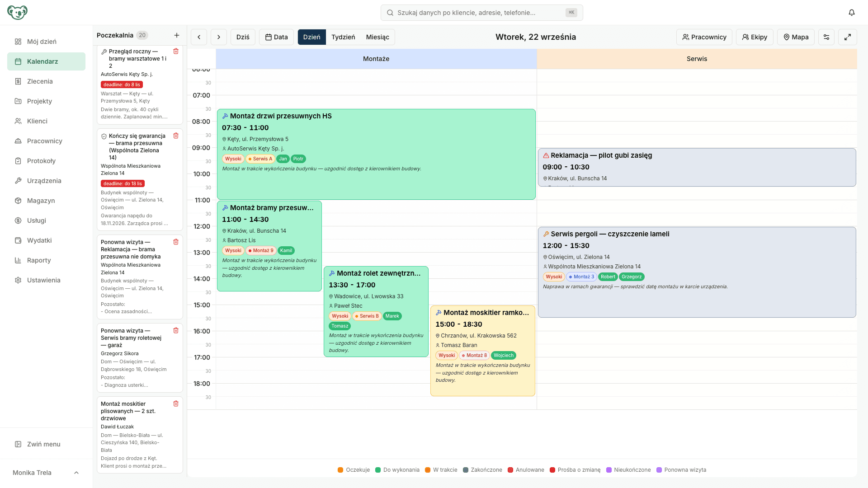Screen dimensions: 868x488
Task: Open Reklamacja pilot gubi zasięg event
Action: pyautogui.click(x=697, y=167)
